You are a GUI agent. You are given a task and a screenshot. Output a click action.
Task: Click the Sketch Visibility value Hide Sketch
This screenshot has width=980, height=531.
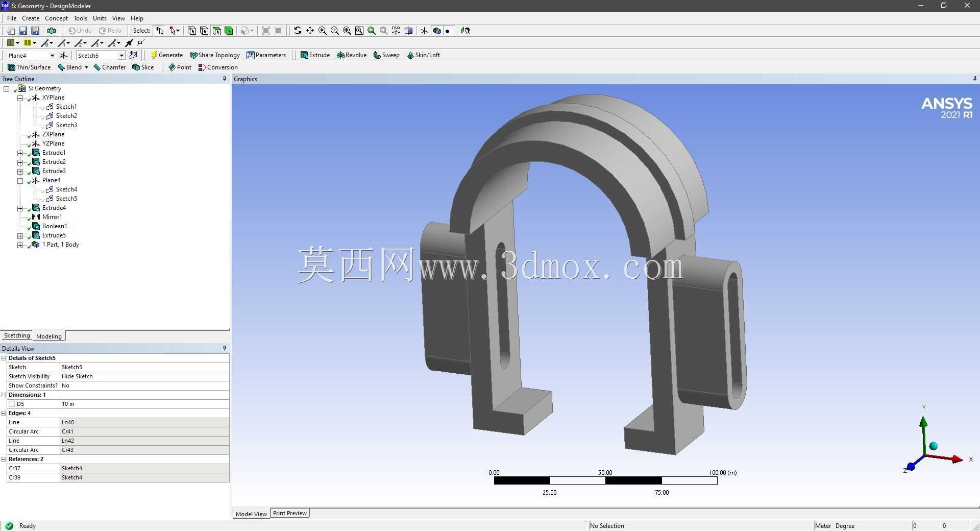click(144, 376)
